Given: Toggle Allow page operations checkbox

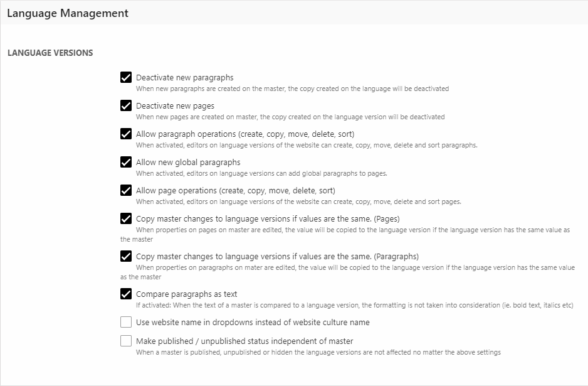Looking at the screenshot, I should point(126,190).
